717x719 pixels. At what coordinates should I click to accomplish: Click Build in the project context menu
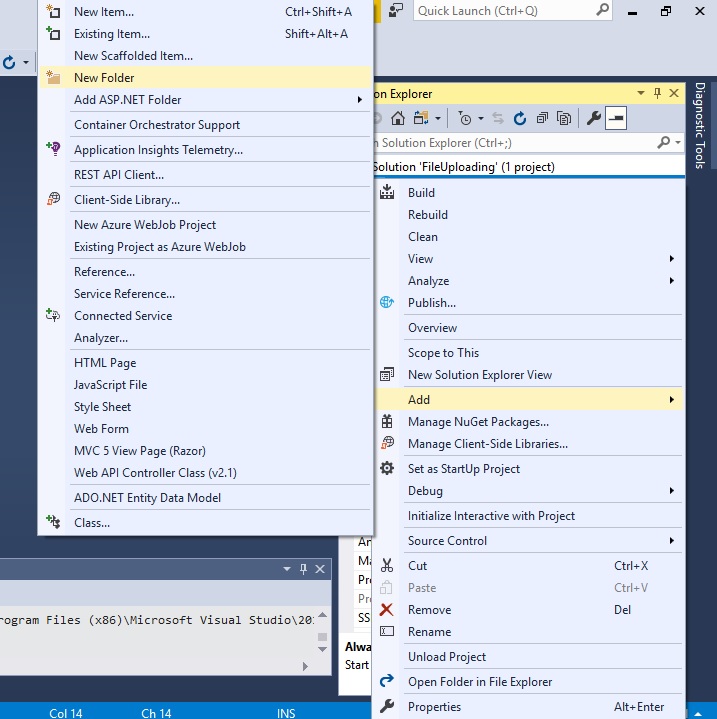tap(529, 193)
